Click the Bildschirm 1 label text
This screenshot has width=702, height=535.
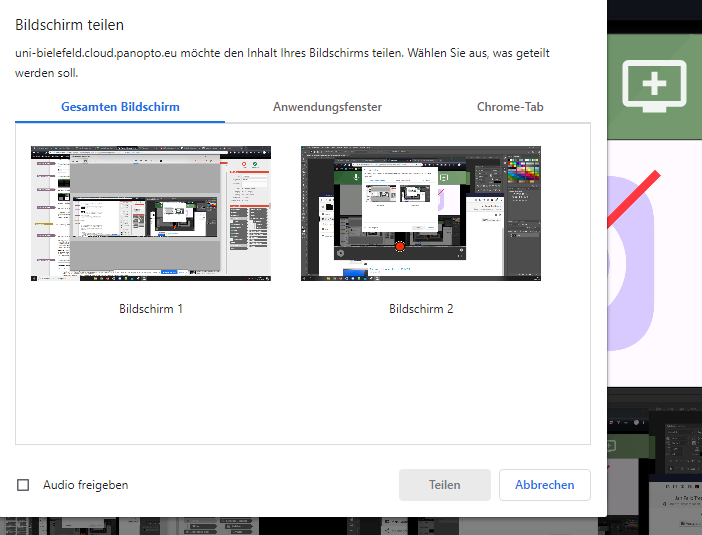151,309
